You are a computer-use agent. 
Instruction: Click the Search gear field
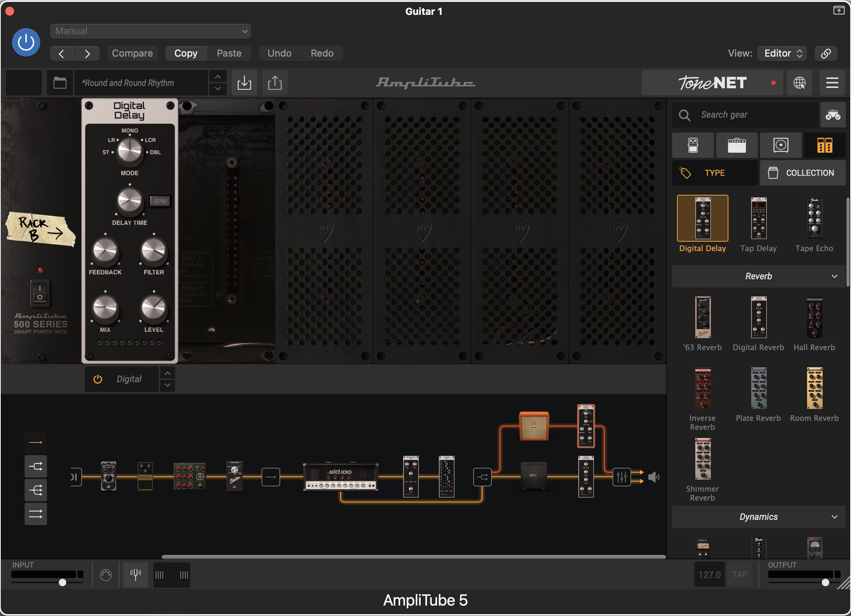(745, 115)
